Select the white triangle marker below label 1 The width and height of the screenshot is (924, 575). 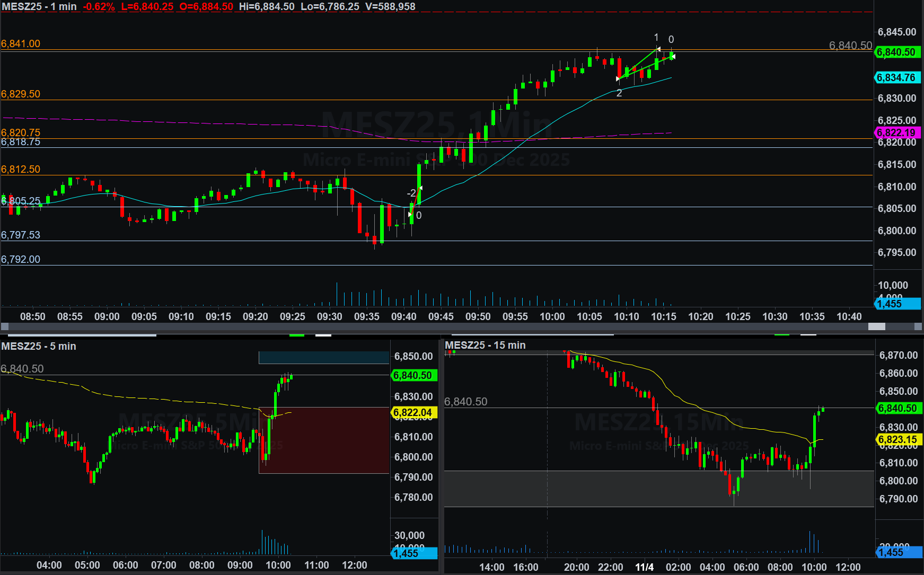pos(658,49)
